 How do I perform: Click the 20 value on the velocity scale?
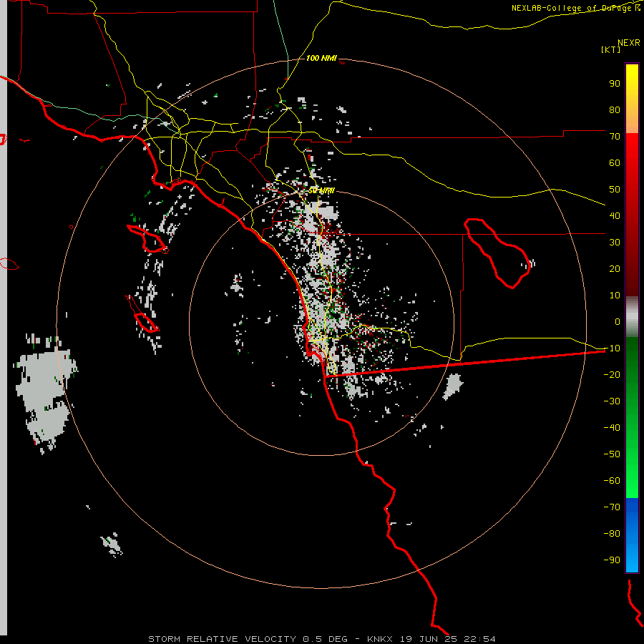(615, 268)
